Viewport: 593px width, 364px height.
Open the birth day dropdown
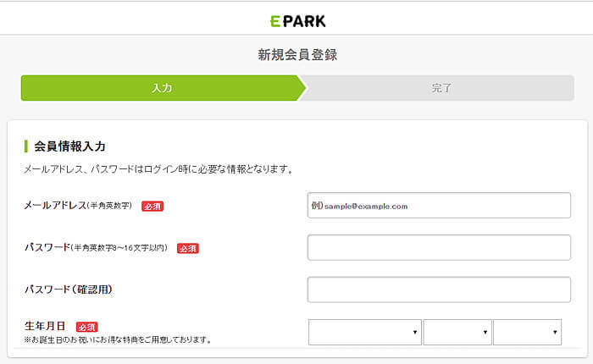point(527,332)
